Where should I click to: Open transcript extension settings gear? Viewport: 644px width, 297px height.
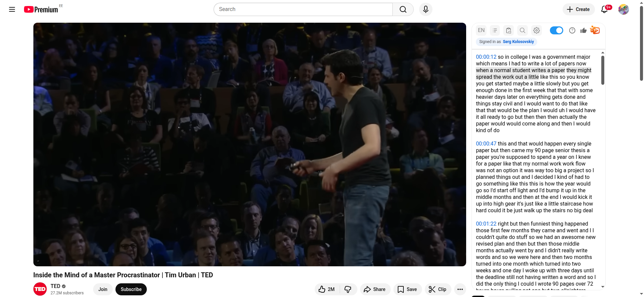click(x=537, y=30)
